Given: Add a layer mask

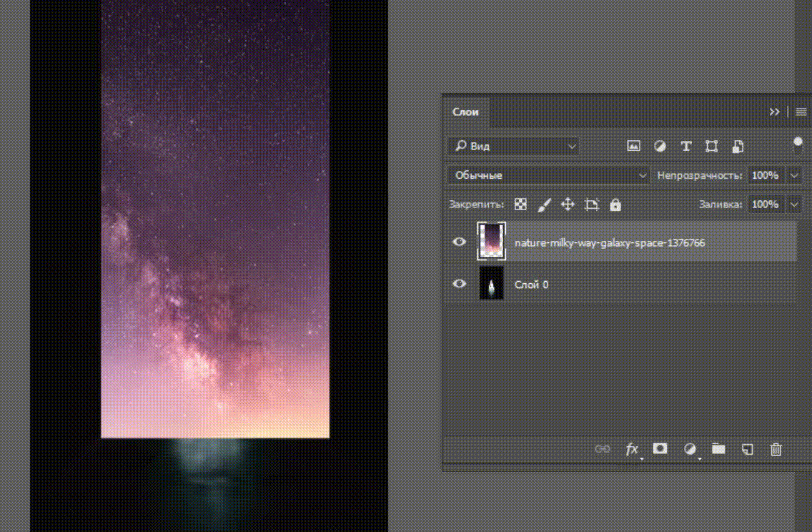Looking at the screenshot, I should pos(660,448).
